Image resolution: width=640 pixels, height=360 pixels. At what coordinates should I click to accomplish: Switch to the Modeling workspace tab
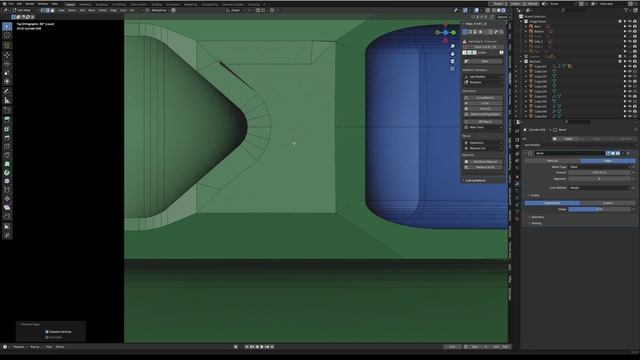point(85,4)
